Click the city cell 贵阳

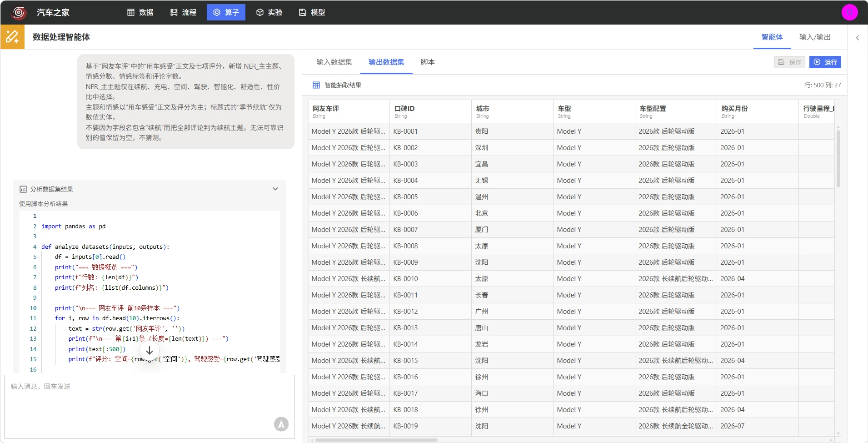tap(512, 131)
